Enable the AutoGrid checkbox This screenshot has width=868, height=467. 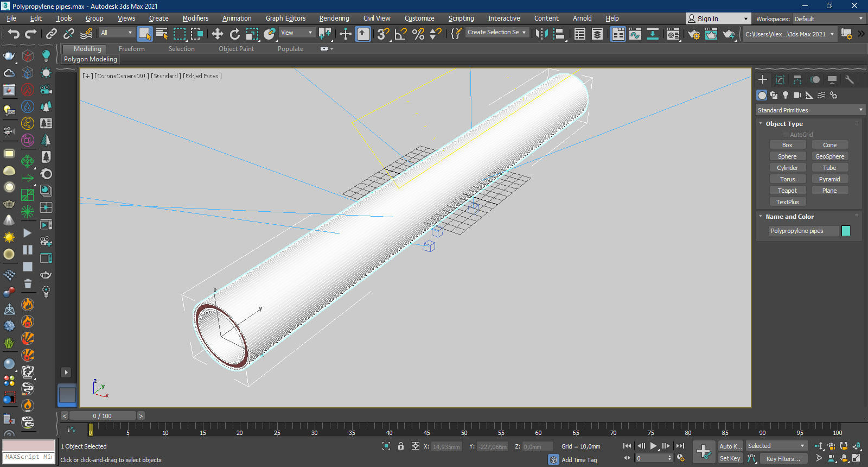(x=786, y=135)
